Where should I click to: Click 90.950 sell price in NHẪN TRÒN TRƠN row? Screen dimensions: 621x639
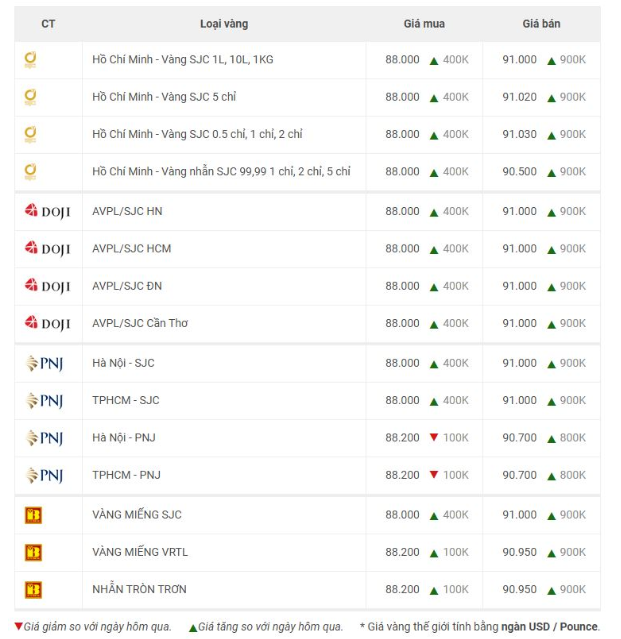(x=520, y=589)
